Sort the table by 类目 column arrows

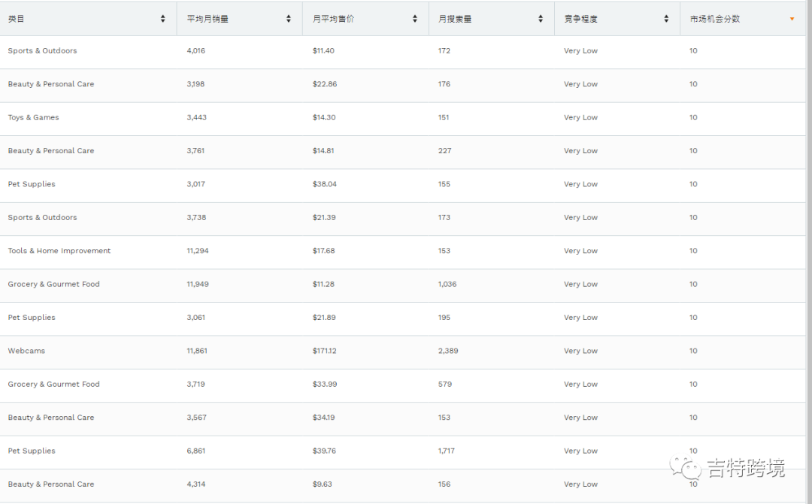click(x=162, y=19)
